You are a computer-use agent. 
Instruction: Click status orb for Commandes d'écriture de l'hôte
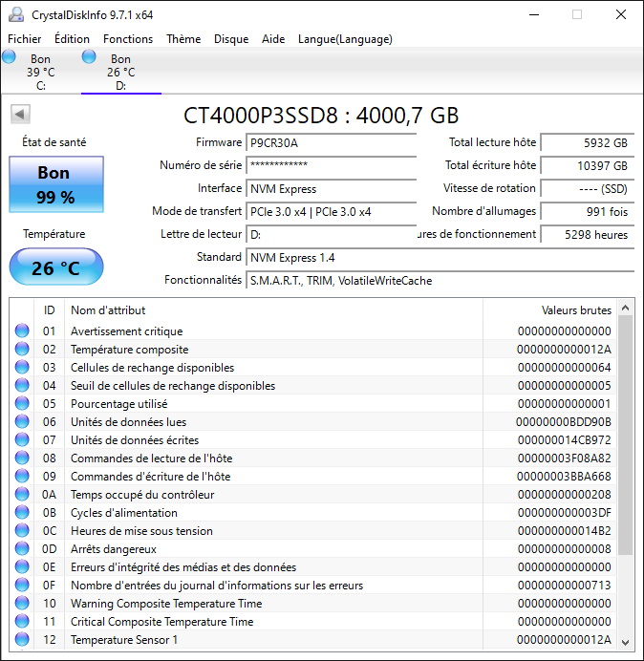[x=22, y=476]
